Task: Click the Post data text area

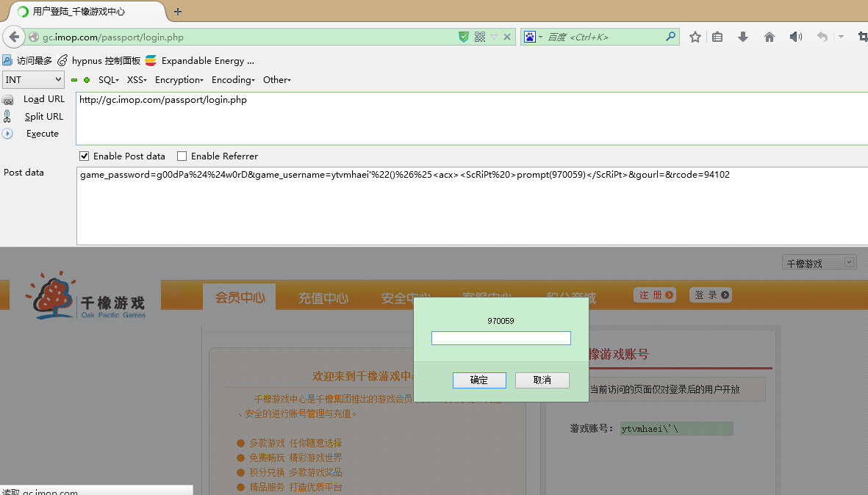Action: (x=472, y=206)
